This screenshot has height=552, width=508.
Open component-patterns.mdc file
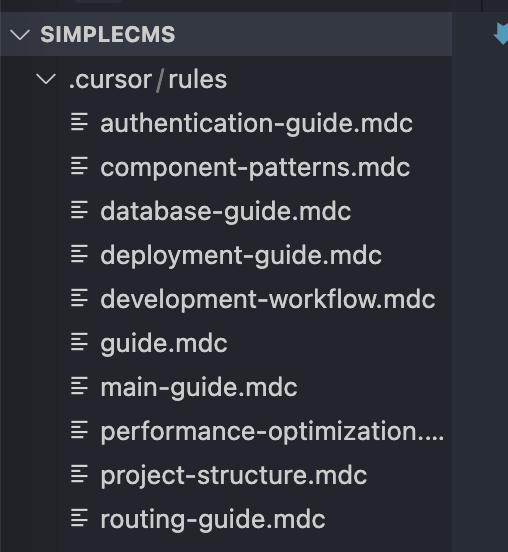[x=255, y=168]
